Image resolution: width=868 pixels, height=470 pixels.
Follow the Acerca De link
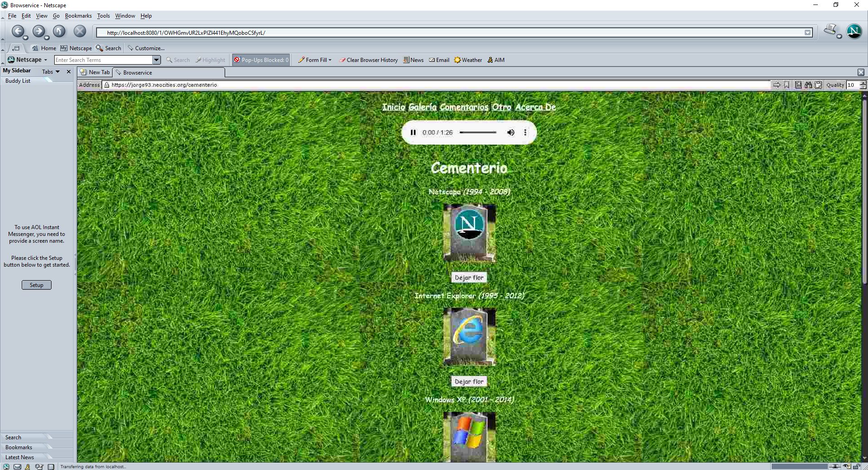(x=535, y=107)
